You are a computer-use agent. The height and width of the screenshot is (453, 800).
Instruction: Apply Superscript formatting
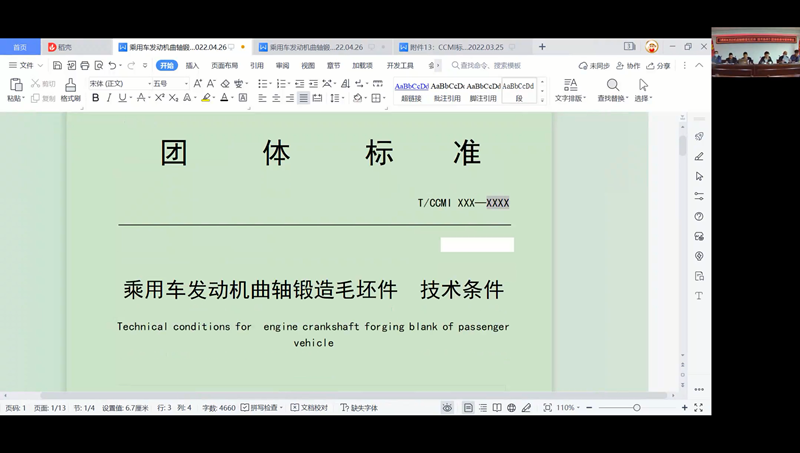(x=160, y=98)
